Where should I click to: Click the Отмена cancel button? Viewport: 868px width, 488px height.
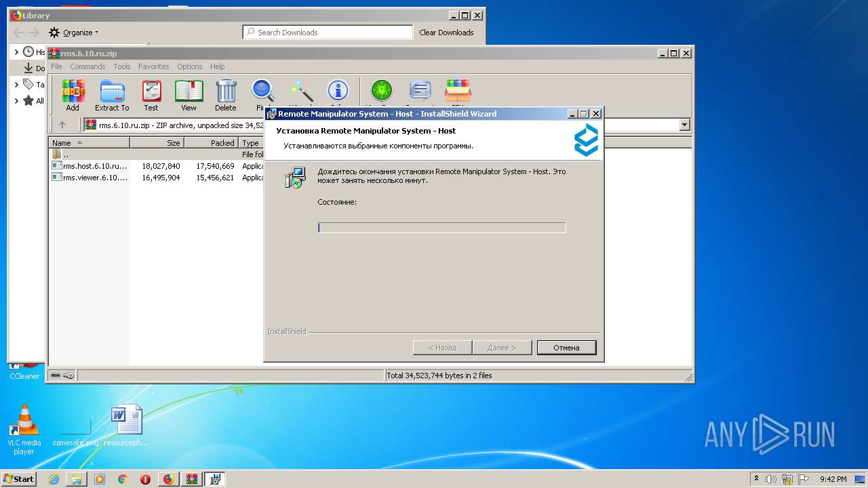pyautogui.click(x=566, y=348)
